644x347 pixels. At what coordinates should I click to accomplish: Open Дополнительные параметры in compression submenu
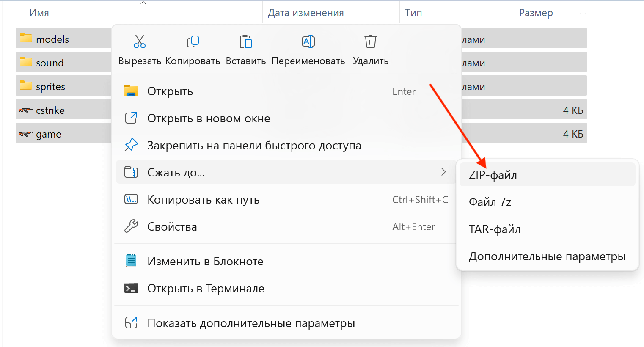[547, 256]
